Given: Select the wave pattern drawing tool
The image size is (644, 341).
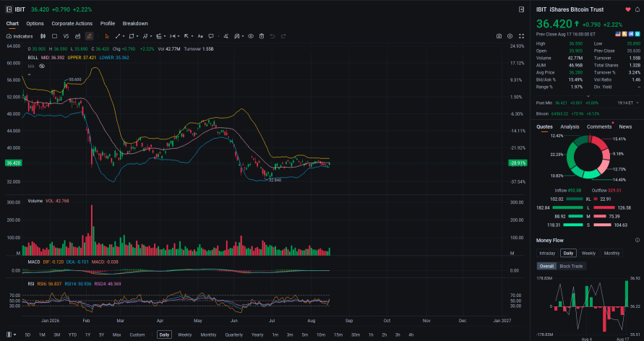Looking at the screenshot, I should pyautogui.click(x=145, y=36).
